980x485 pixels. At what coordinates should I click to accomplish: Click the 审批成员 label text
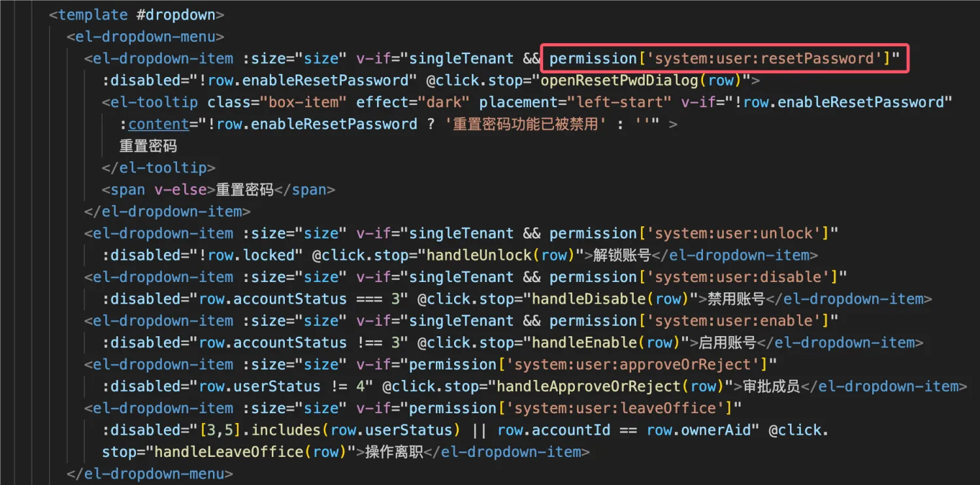(771, 386)
